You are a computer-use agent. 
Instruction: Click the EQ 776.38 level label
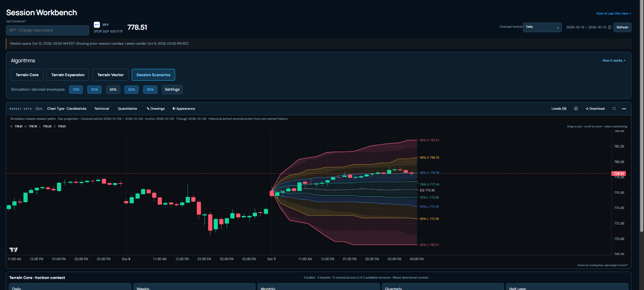point(427,190)
